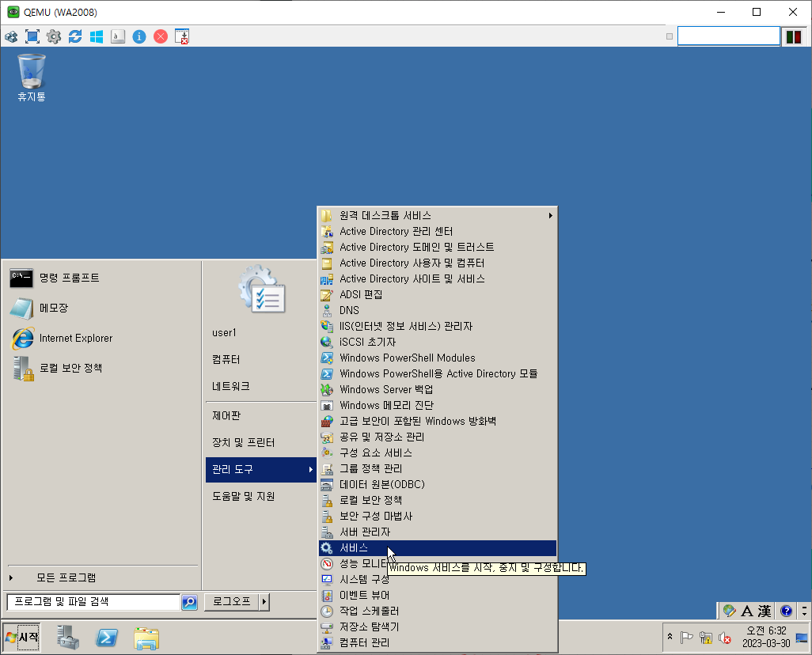Open 저장소 탐색기
Screen dimensions: 812x655
point(438,627)
